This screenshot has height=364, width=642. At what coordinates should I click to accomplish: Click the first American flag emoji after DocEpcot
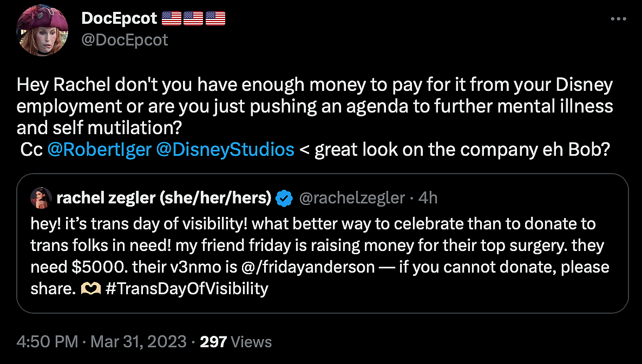point(171,18)
